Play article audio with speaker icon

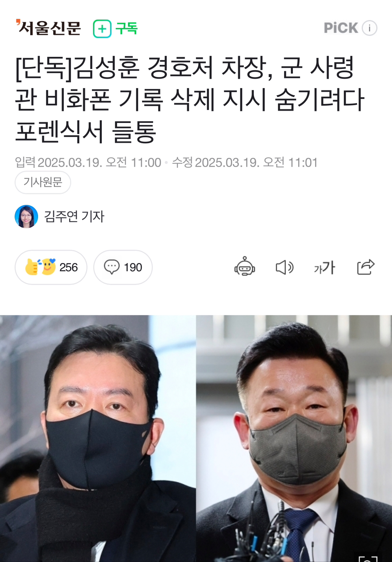pos(284,267)
